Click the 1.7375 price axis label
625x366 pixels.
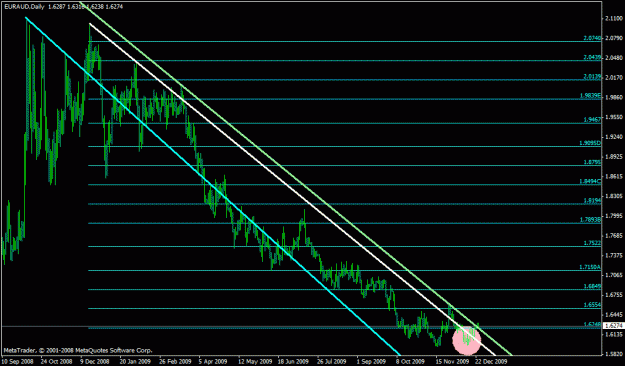pos(614,255)
